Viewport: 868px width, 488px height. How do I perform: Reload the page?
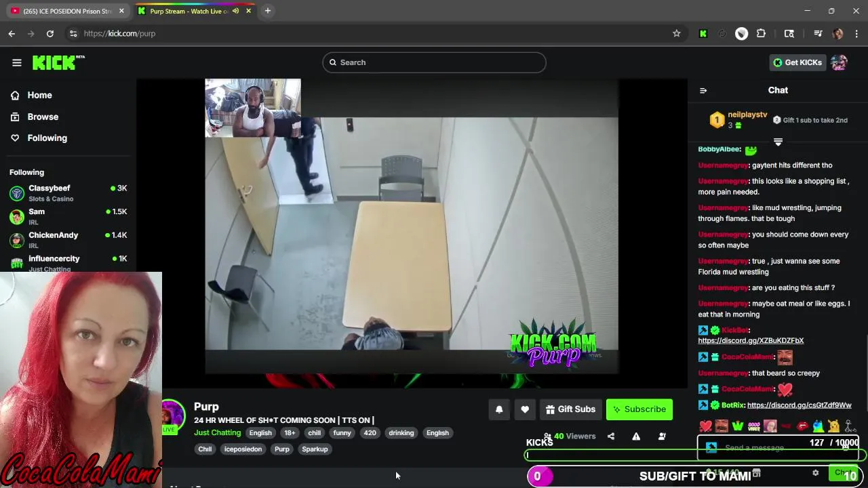click(x=50, y=33)
